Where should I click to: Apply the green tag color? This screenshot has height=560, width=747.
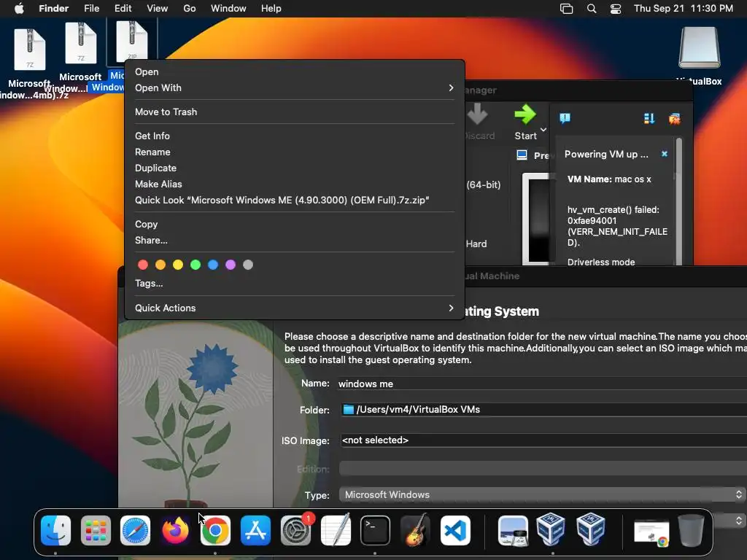point(196,265)
